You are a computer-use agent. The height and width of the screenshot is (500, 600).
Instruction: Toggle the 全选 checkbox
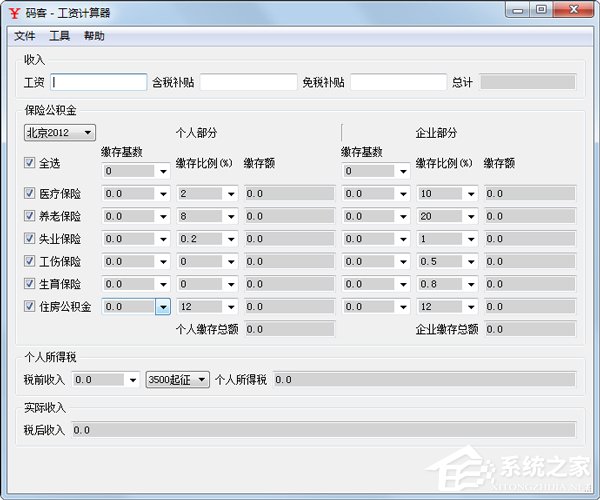point(29,163)
